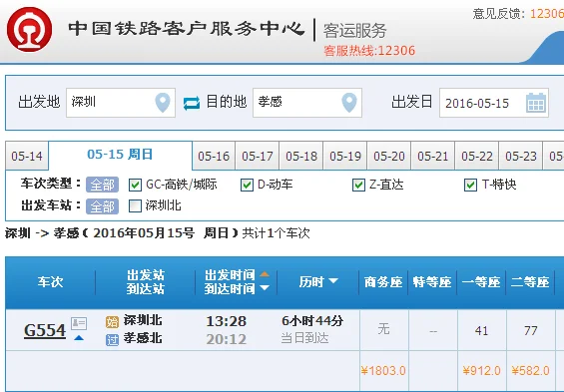Open departure city location pin picker

tap(163, 103)
